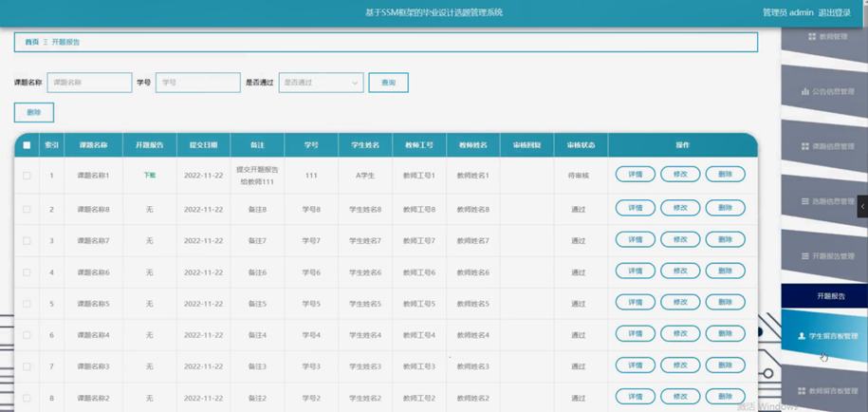
Task: Click 修改 for 课题名称3
Action: pos(680,365)
